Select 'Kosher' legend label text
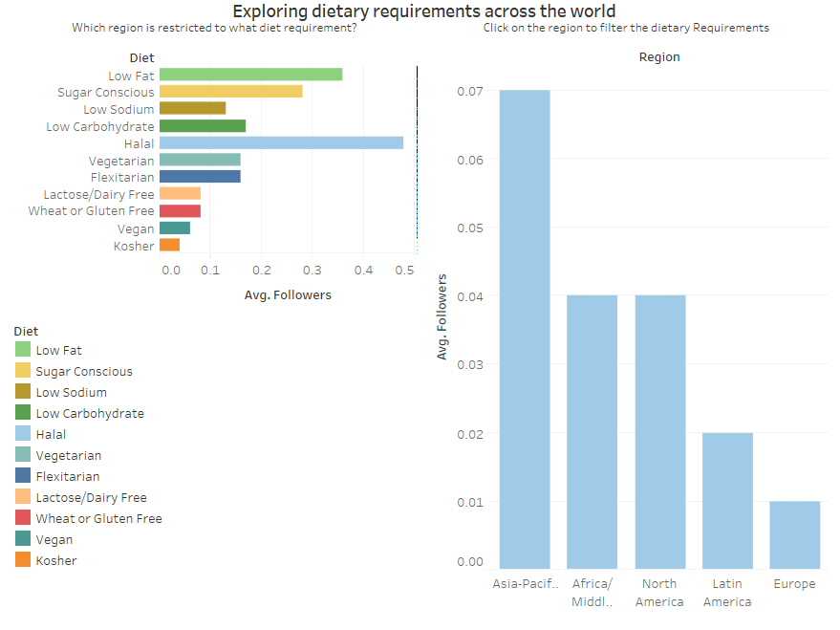 (x=56, y=560)
